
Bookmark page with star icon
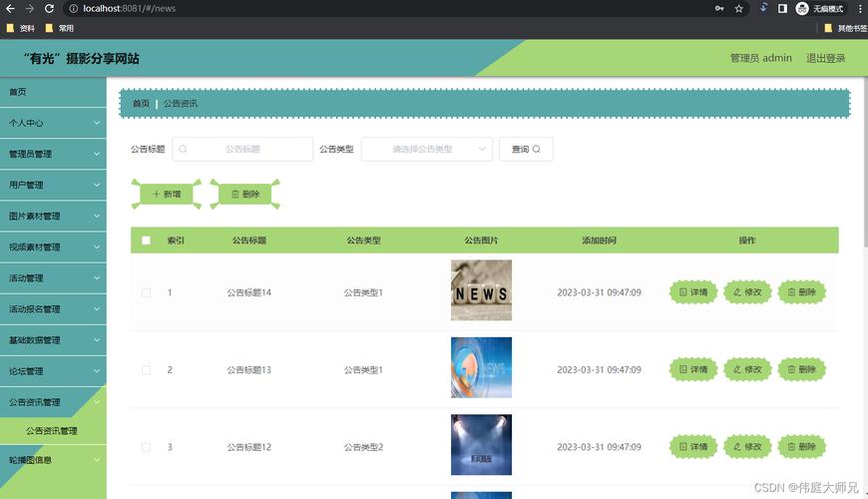[738, 8]
